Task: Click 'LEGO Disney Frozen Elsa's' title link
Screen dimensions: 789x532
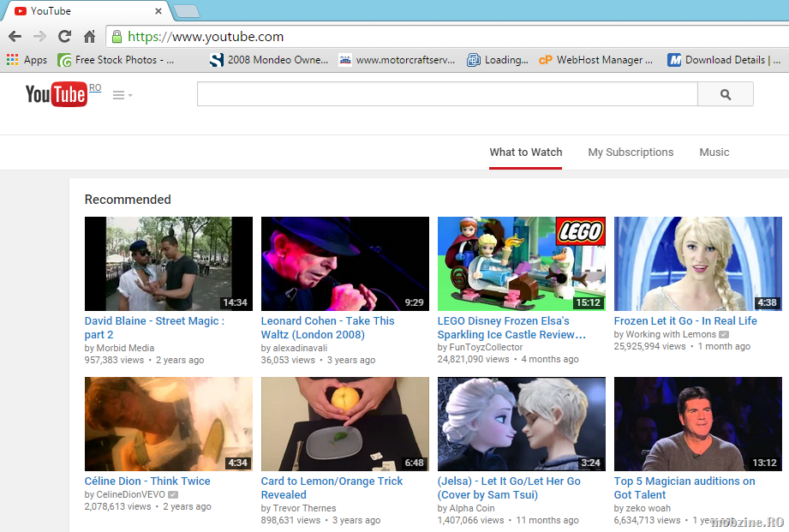Action: [x=511, y=327]
